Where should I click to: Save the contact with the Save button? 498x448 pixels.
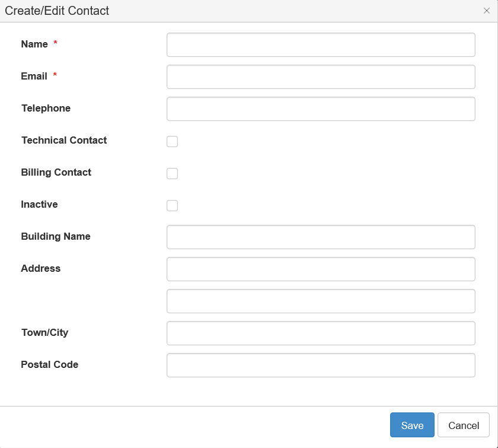click(x=412, y=425)
